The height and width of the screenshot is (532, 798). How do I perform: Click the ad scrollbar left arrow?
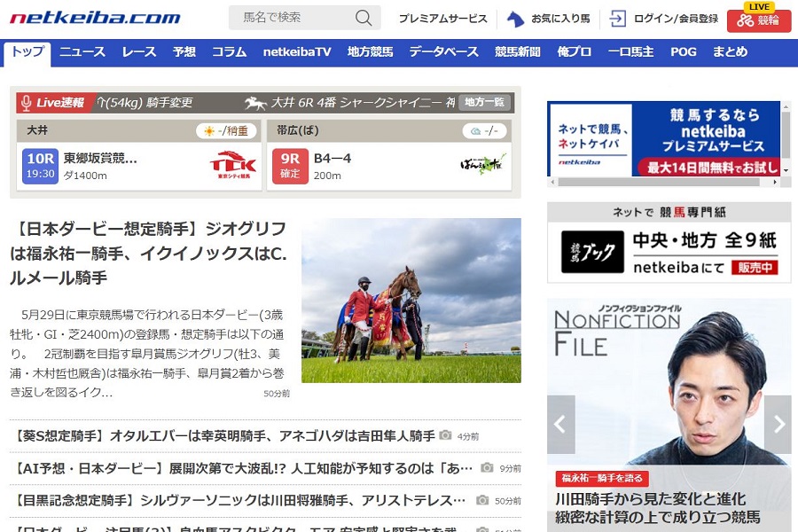pyautogui.click(x=552, y=182)
